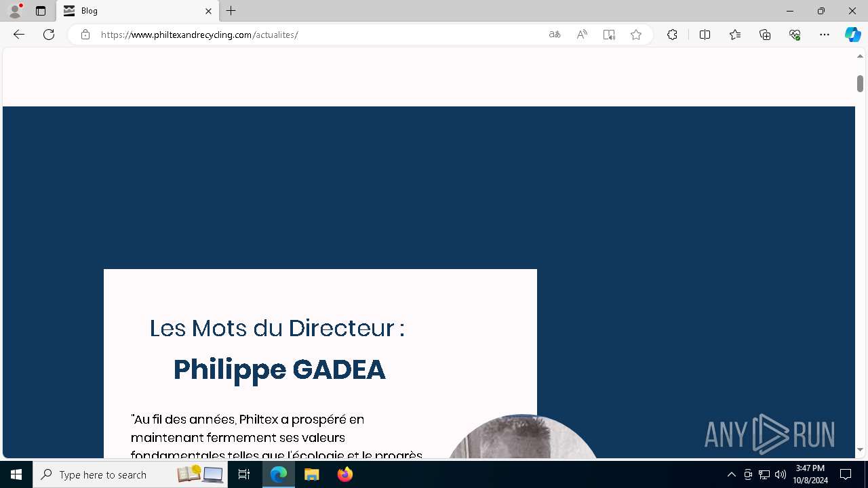The height and width of the screenshot is (488, 868).
Task: Click the page scroll down arrow
Action: (860, 449)
